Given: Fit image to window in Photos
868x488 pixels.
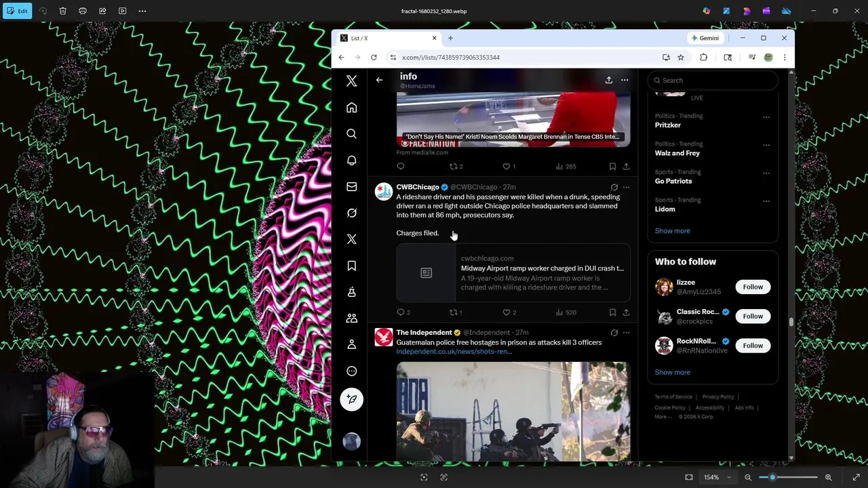Looking at the screenshot, I should 689,477.
